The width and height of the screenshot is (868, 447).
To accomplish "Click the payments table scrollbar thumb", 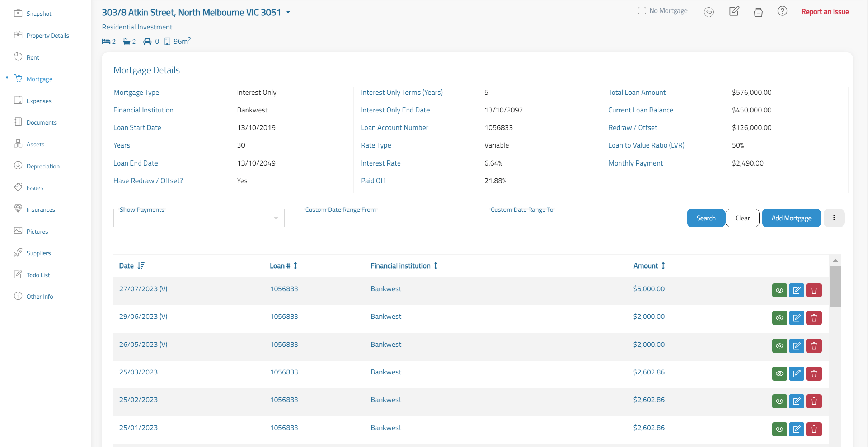I will click(835, 287).
